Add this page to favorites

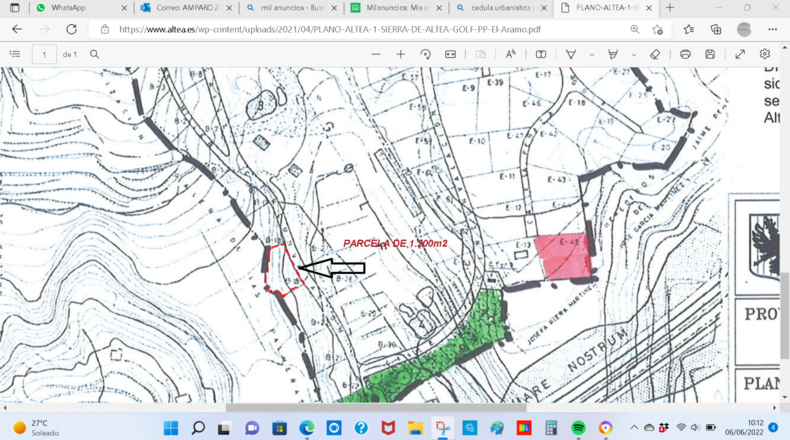[657, 29]
